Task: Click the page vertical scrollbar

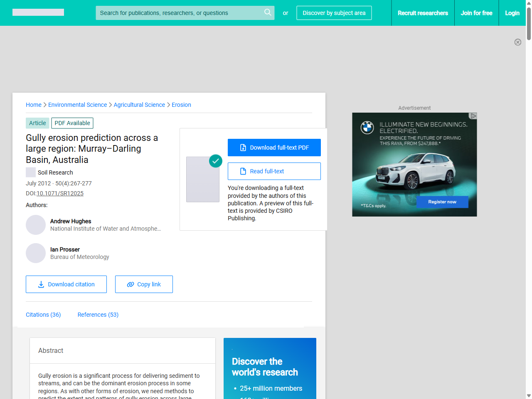Action: (529, 208)
